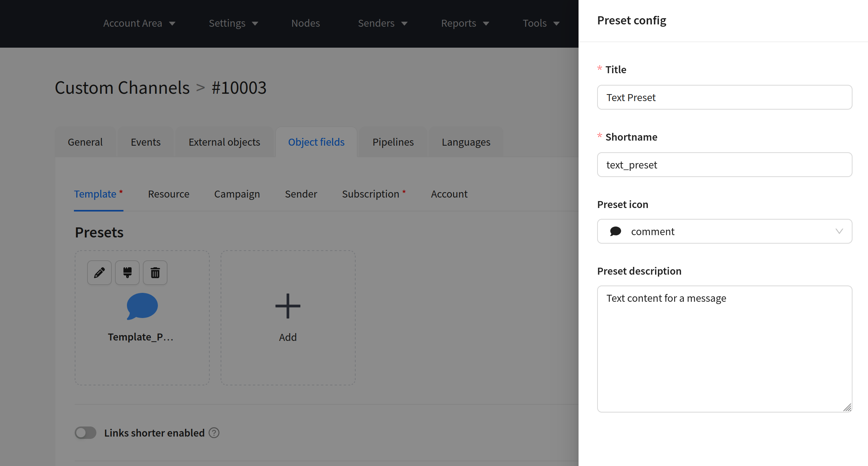
Task: Click the textarea resize handle corner
Action: (x=847, y=407)
